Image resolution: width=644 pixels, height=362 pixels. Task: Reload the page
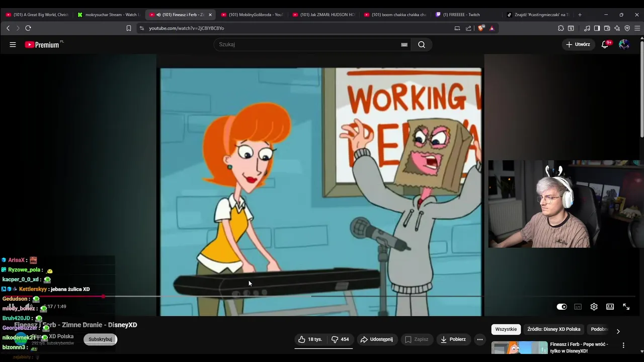click(28, 28)
